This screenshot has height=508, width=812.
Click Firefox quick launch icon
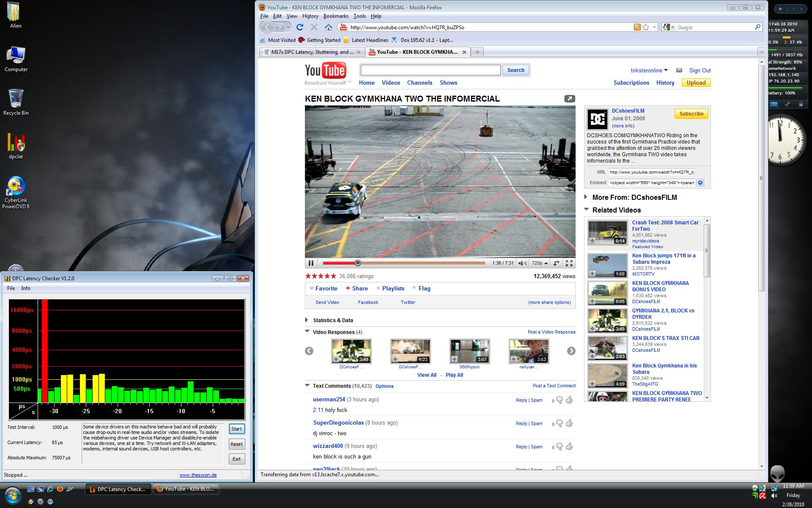[60, 489]
